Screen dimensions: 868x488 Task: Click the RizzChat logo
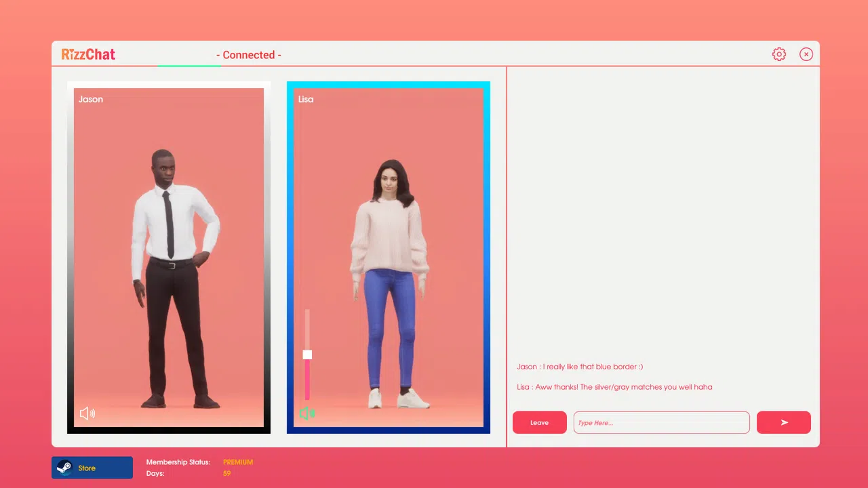pos(88,54)
